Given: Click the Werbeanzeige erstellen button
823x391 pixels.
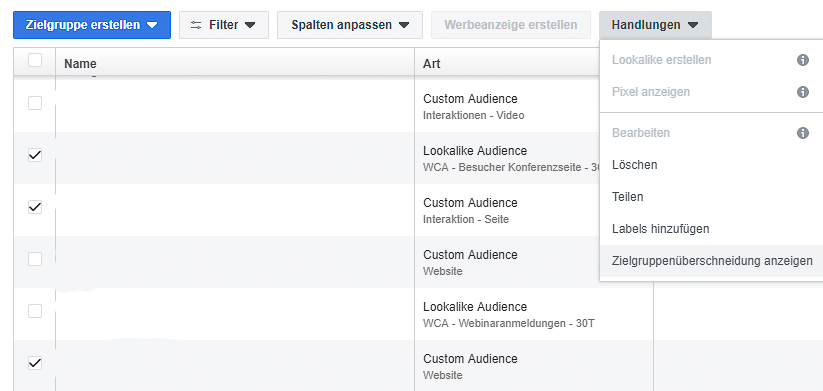Looking at the screenshot, I should 511,25.
